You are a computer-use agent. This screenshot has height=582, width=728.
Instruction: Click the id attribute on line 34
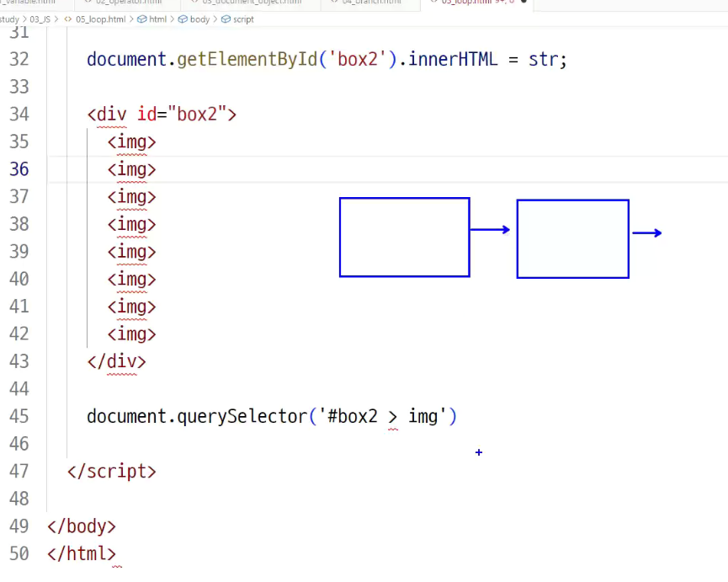point(146,115)
